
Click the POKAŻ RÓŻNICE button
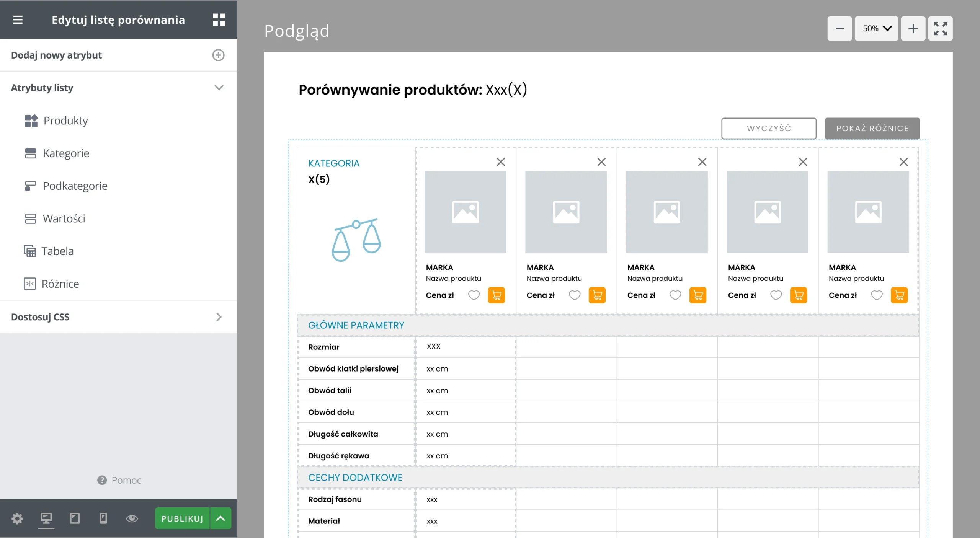[x=872, y=129]
